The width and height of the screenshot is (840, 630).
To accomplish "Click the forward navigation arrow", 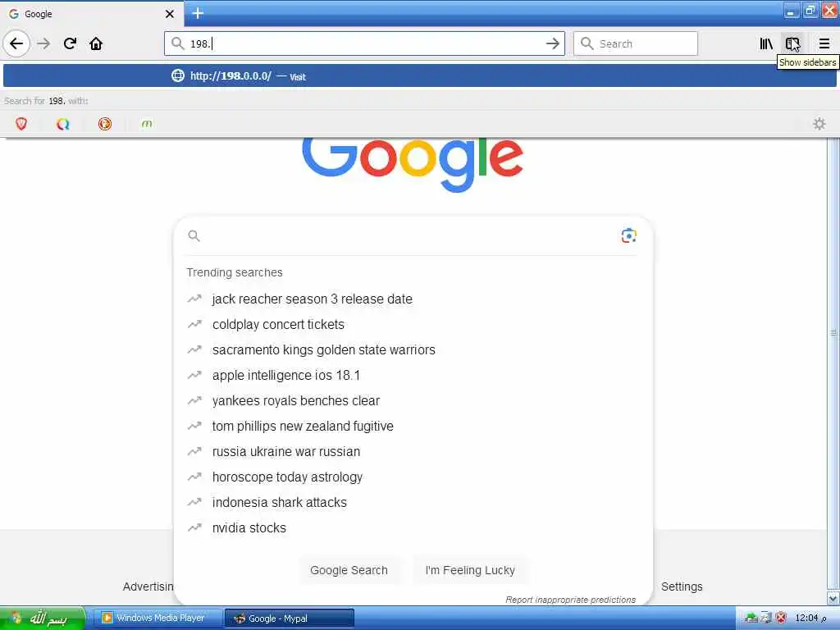I will pyautogui.click(x=44, y=43).
